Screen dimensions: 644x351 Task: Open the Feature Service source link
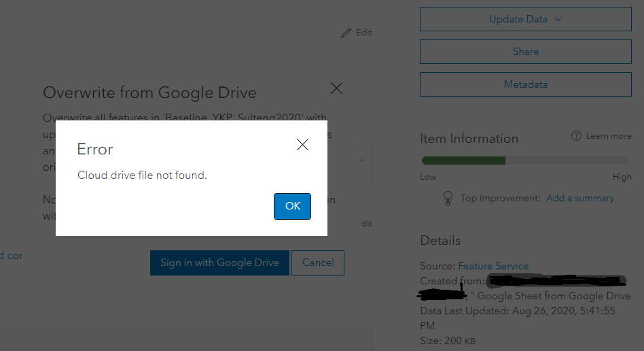pos(493,266)
